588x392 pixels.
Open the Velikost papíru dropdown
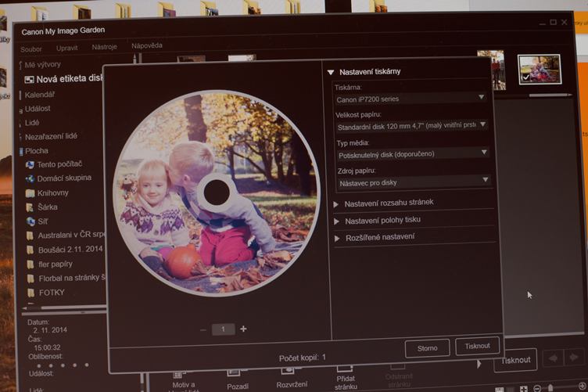pos(411,126)
